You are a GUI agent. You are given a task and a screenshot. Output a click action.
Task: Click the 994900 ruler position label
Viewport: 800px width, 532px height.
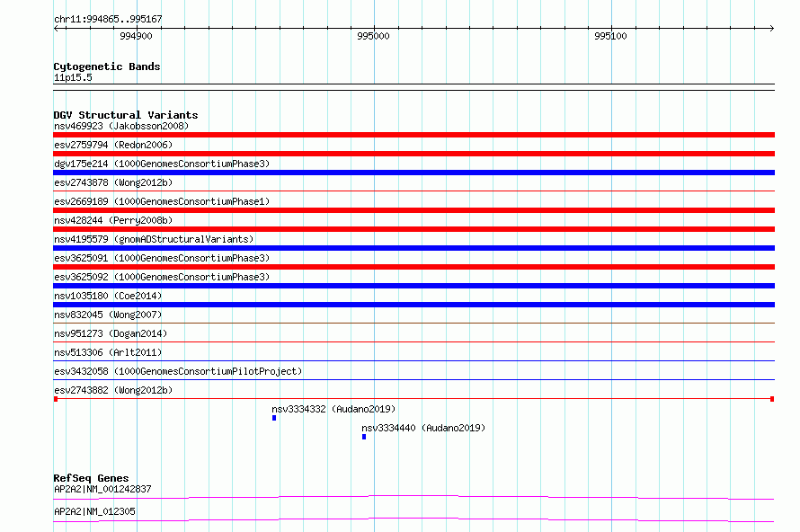coord(136,36)
